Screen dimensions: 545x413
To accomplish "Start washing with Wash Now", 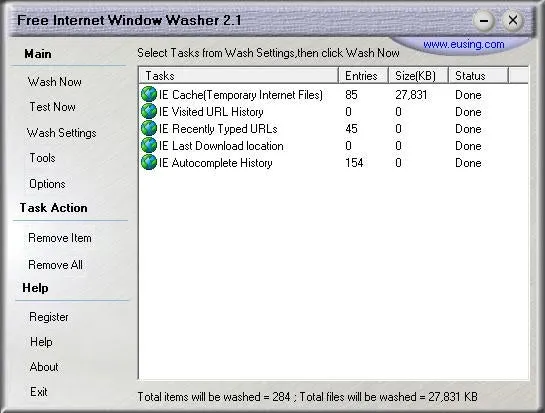I will (55, 82).
